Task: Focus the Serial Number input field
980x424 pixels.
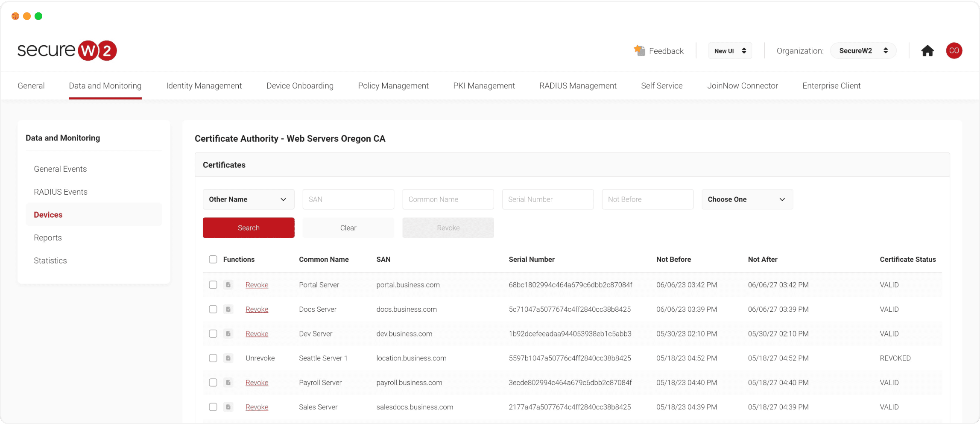Action: [x=548, y=199]
